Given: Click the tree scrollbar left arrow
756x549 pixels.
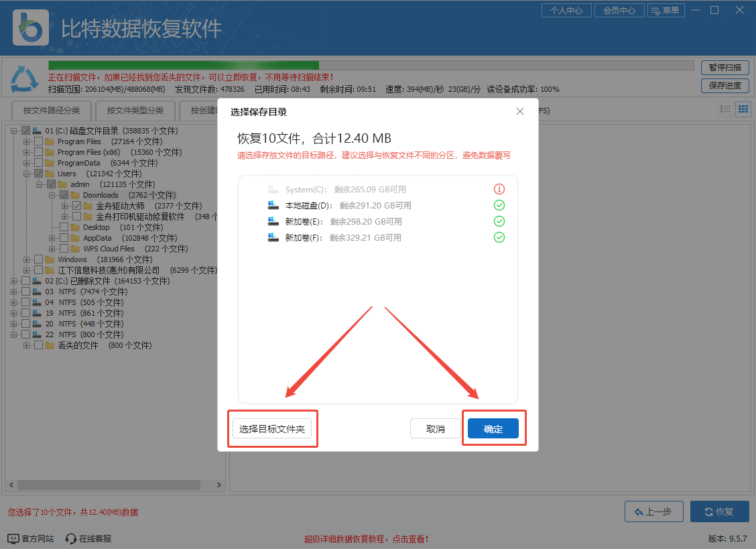Looking at the screenshot, I should point(11,485).
